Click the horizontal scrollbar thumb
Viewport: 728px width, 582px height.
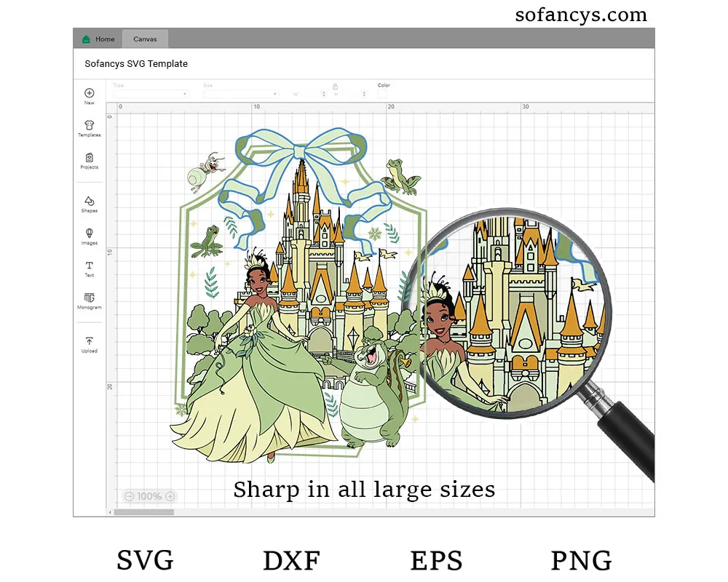coord(144,512)
